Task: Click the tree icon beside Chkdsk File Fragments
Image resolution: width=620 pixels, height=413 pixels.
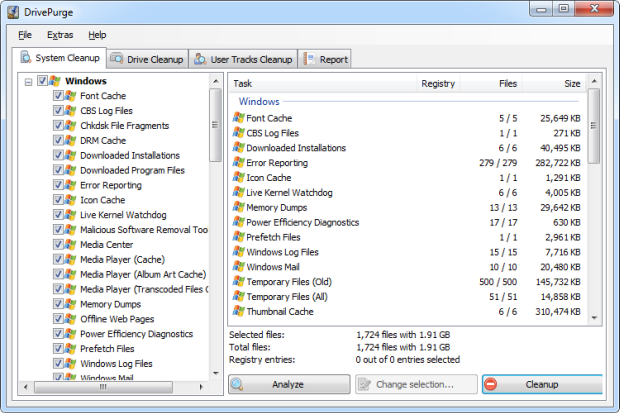Action: (70, 125)
